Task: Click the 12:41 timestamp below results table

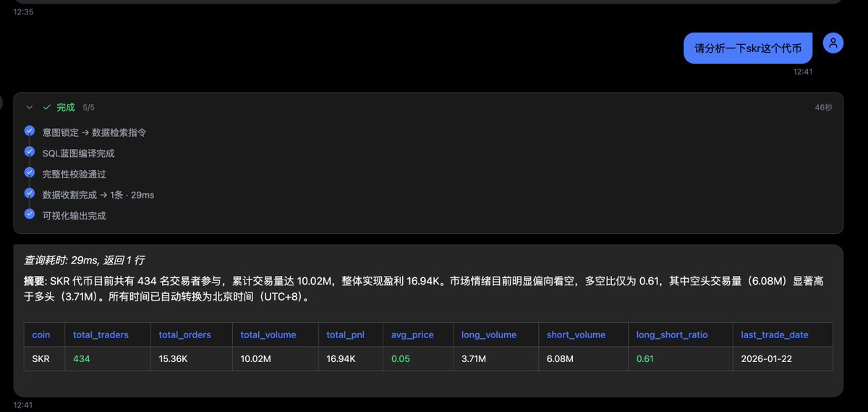Action: click(x=23, y=405)
